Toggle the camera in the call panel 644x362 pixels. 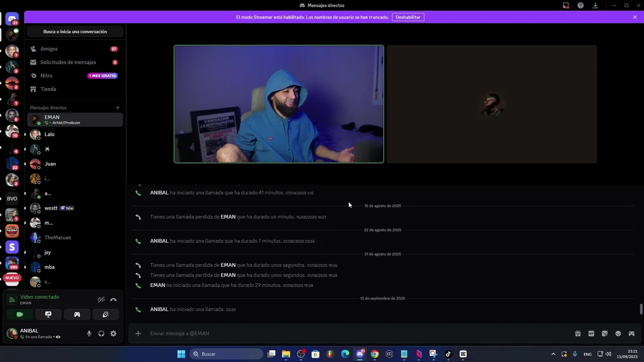coord(20,314)
